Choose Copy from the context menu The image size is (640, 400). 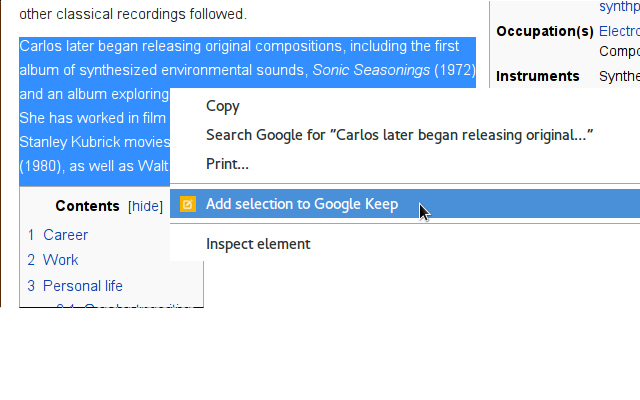(223, 106)
